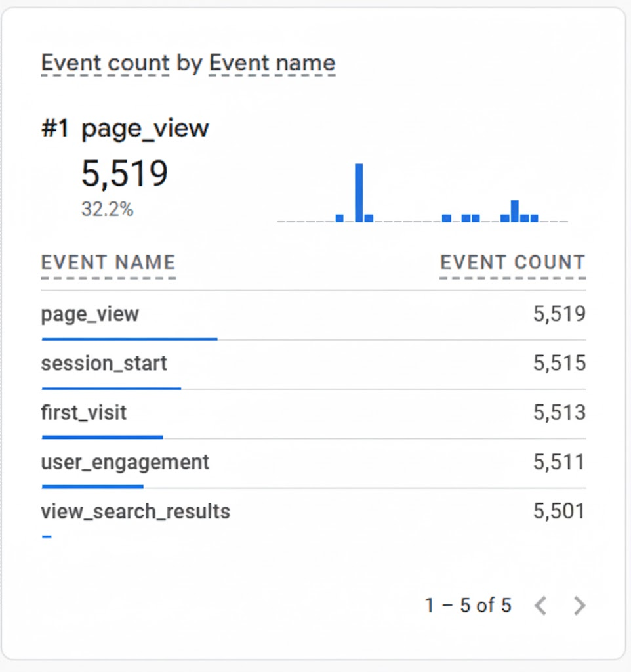
Task: Open the Event name dimension selector
Action: (272, 63)
